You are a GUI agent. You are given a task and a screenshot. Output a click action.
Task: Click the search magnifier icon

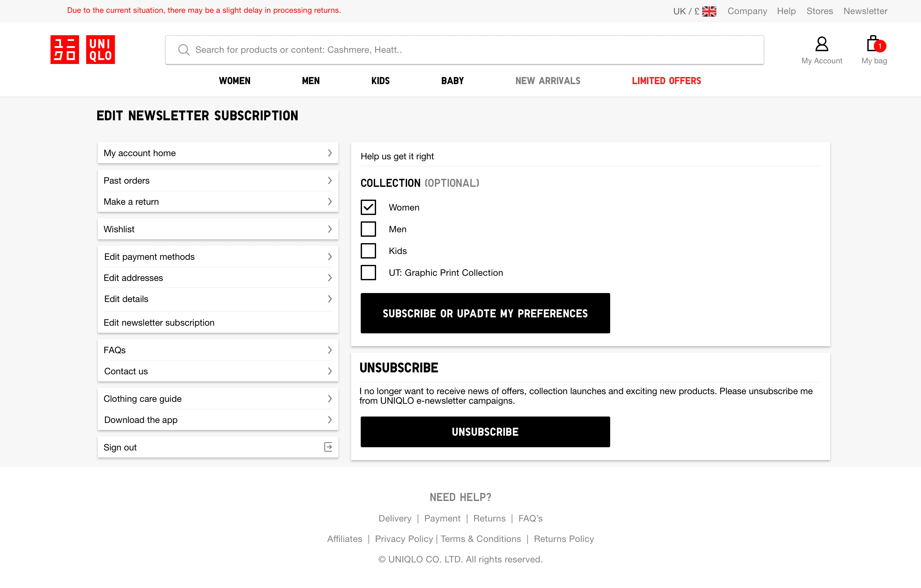click(184, 50)
